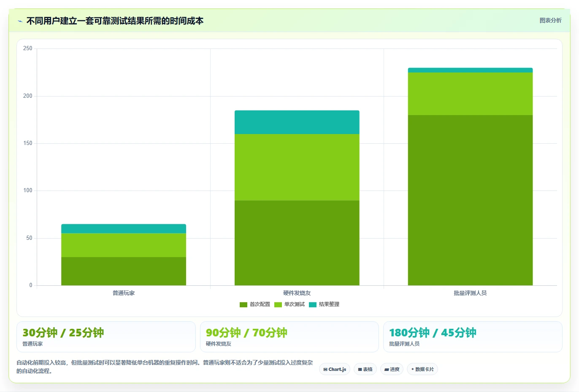
Task: Click 普通玩家 caption under first data card
Action: pyautogui.click(x=32, y=344)
